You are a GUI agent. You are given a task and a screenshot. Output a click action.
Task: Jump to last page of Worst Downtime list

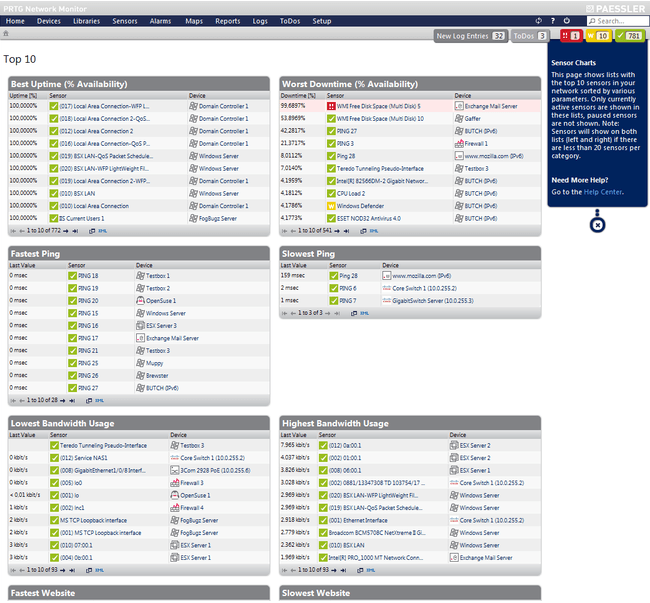(x=346, y=231)
